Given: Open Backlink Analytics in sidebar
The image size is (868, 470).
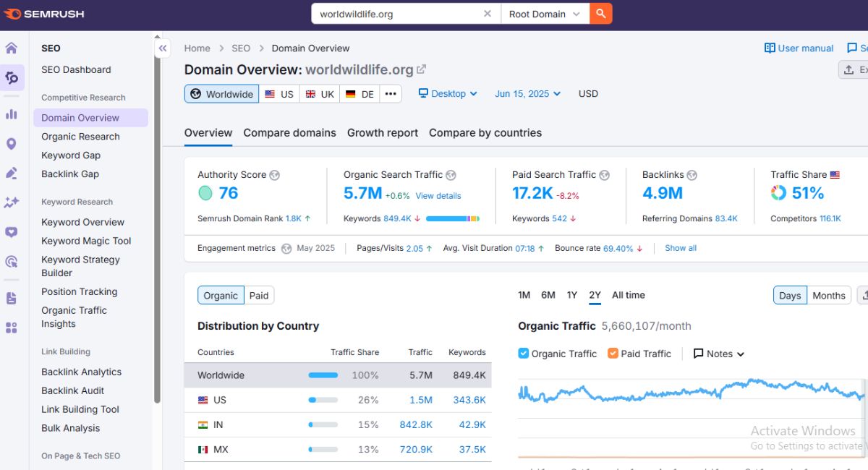Looking at the screenshot, I should [x=81, y=372].
